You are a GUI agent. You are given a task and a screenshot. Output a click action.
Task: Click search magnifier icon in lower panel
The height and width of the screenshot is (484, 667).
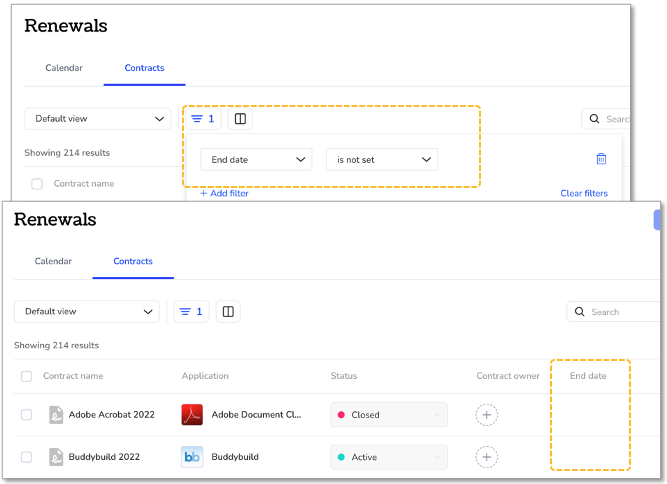[x=579, y=312]
